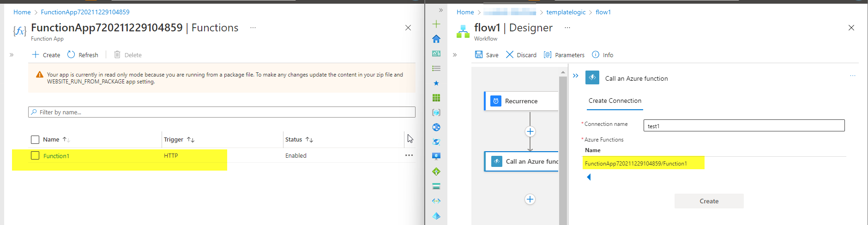Image resolution: width=868 pixels, height=225 pixels.
Task: Open Azure Cosmos DB planet icon
Action: [x=436, y=142]
